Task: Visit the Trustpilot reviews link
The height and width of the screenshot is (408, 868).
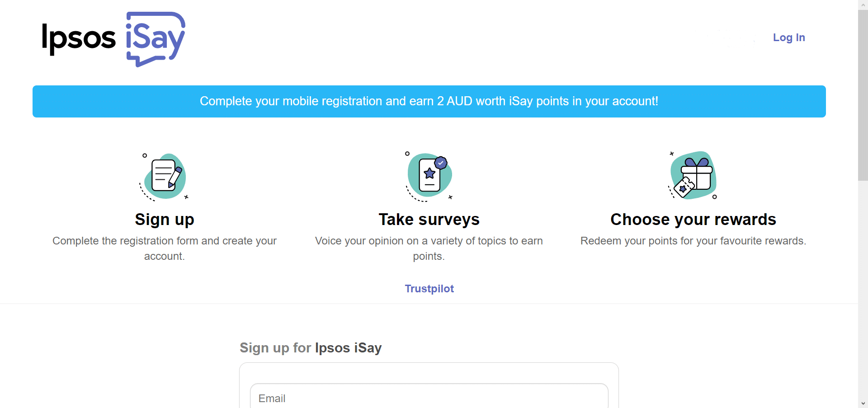Action: 429,289
